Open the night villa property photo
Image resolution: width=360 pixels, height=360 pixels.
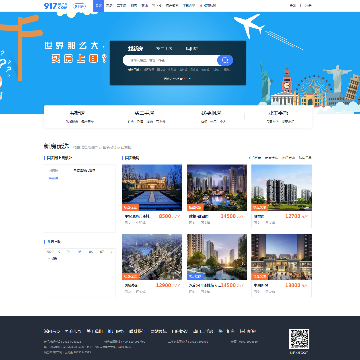[x=152, y=188]
